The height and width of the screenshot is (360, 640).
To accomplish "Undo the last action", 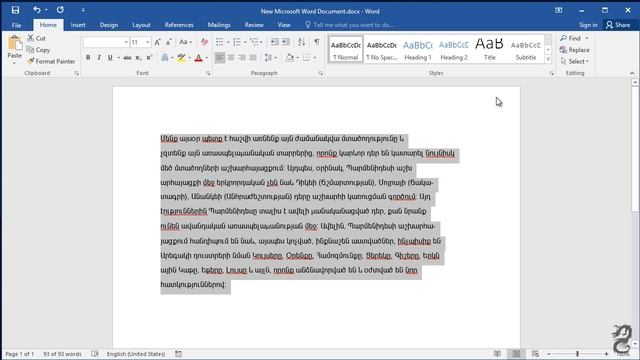I will pyautogui.click(x=37, y=10).
